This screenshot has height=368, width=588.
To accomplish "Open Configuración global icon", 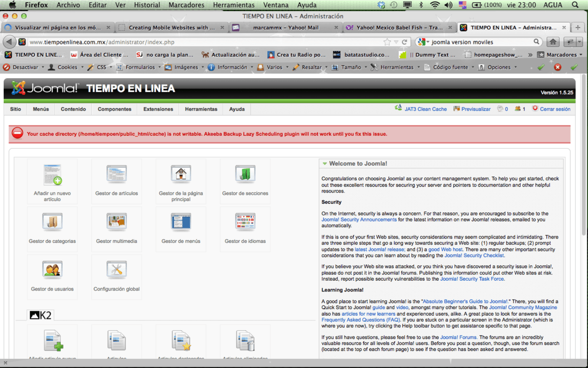I will pos(116,270).
